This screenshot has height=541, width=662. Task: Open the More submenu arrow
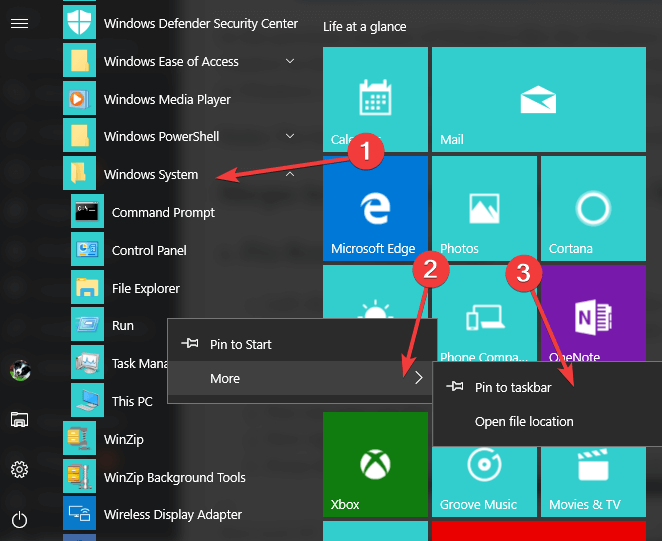click(418, 378)
